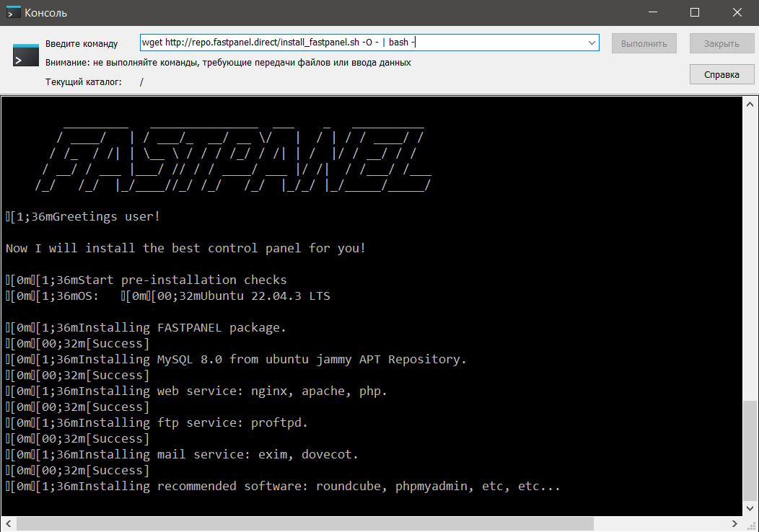Screen dimensions: 759x532
Task: Click the 'Консоль' window title text
Action: [x=46, y=12]
